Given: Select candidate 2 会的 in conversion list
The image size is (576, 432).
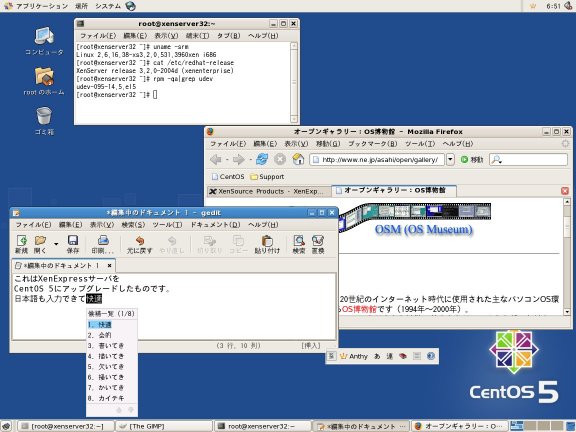Looking at the screenshot, I should 112,335.
